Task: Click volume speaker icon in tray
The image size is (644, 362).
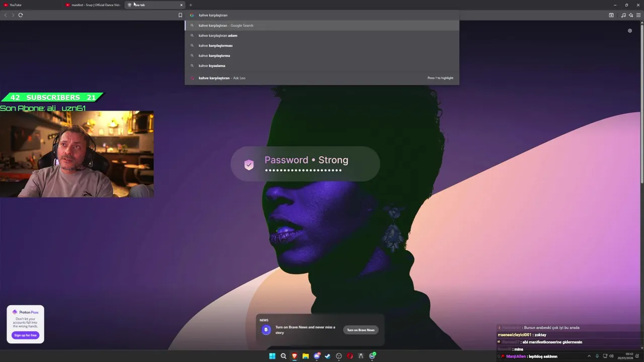Action: point(611,356)
